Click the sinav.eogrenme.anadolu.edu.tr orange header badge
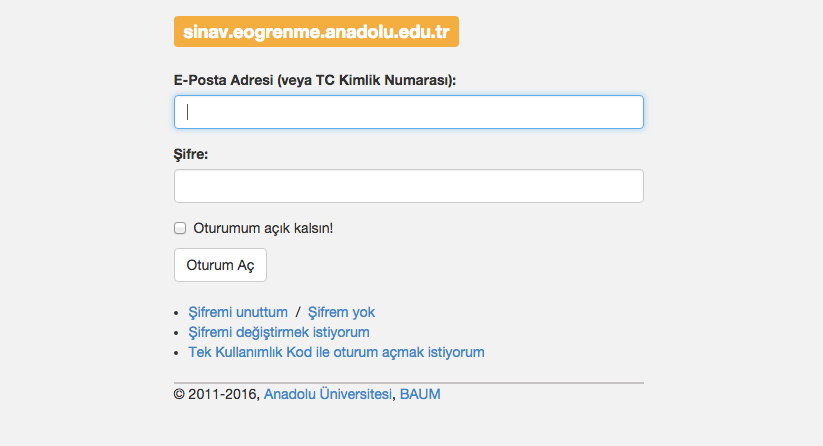This screenshot has width=823, height=446. (x=316, y=31)
